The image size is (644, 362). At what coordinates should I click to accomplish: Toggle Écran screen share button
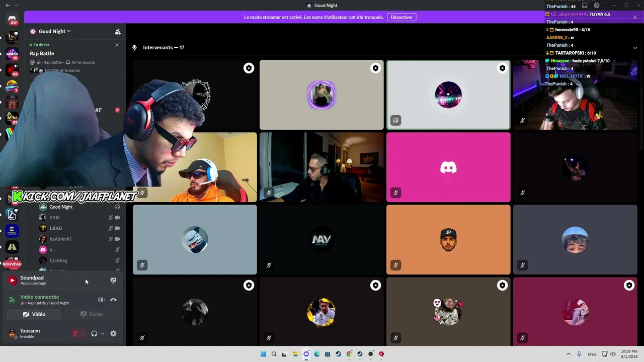(92, 314)
